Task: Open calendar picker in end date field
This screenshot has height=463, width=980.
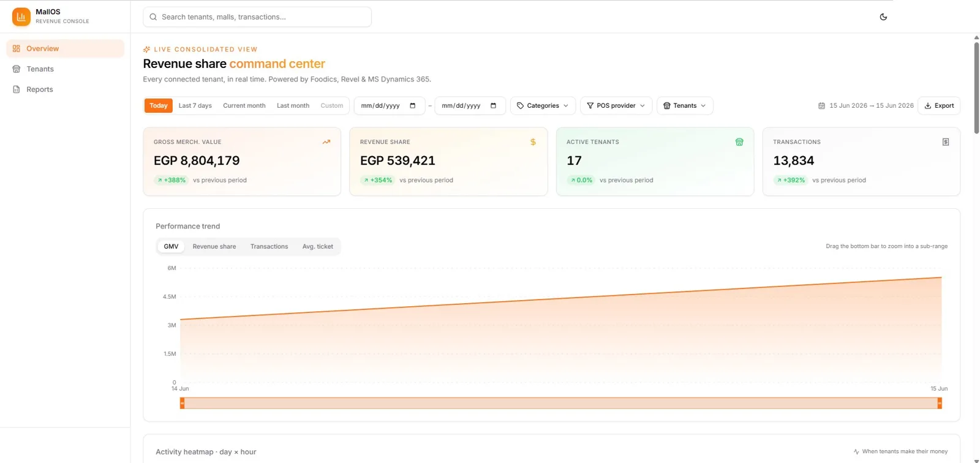Action: click(494, 105)
